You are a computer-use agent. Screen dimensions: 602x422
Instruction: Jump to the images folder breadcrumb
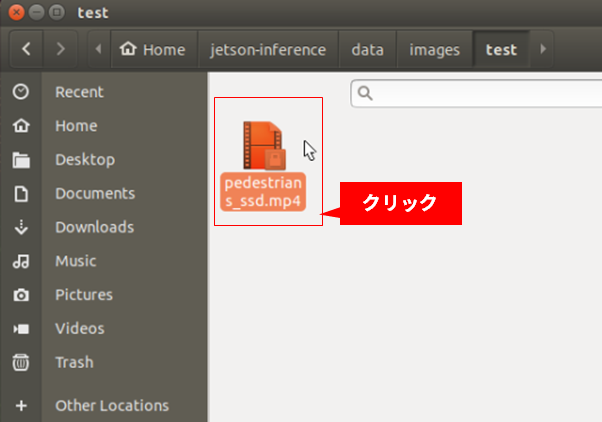pos(435,49)
